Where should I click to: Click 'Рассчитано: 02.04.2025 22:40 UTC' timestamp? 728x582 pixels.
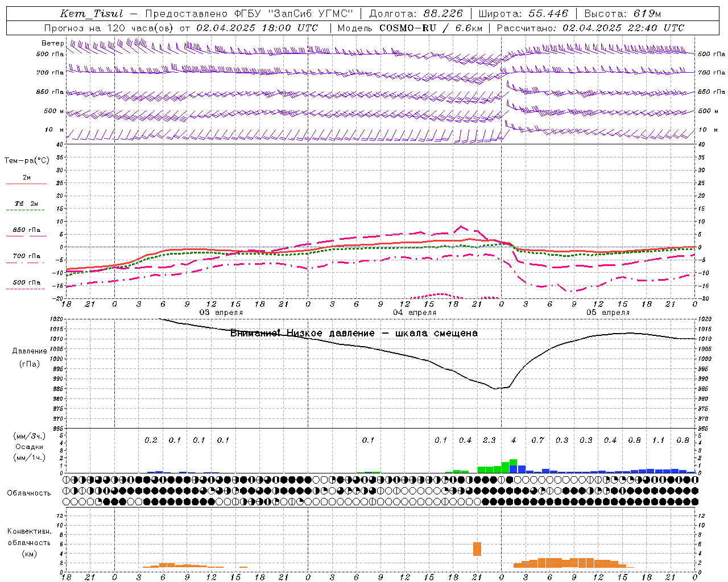point(590,28)
